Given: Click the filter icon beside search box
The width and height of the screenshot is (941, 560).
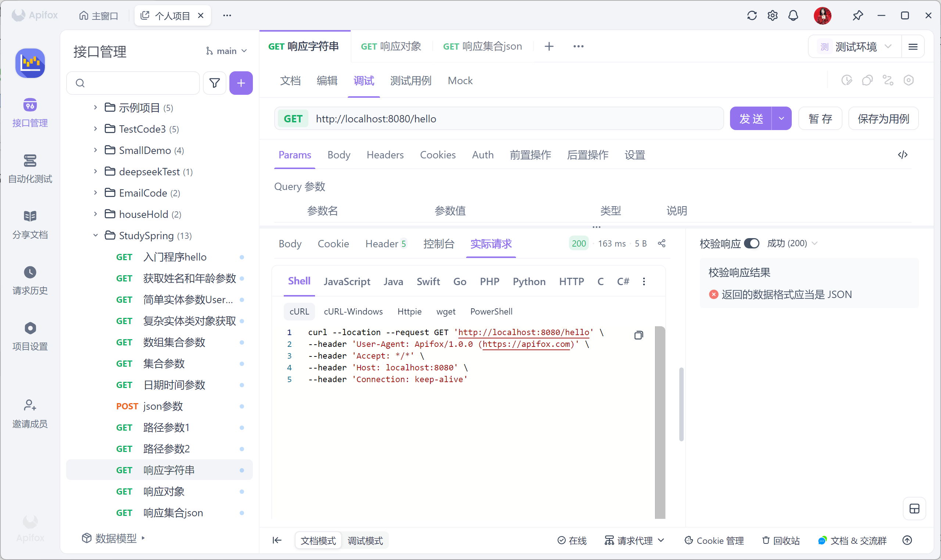Looking at the screenshot, I should click(214, 83).
